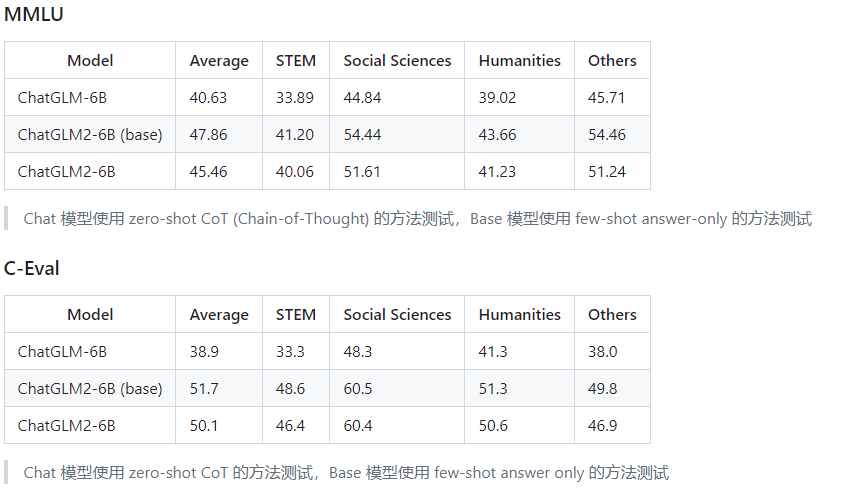Image resolution: width=844 pixels, height=490 pixels.
Task: Click the MMLU section heading
Action: point(33,14)
